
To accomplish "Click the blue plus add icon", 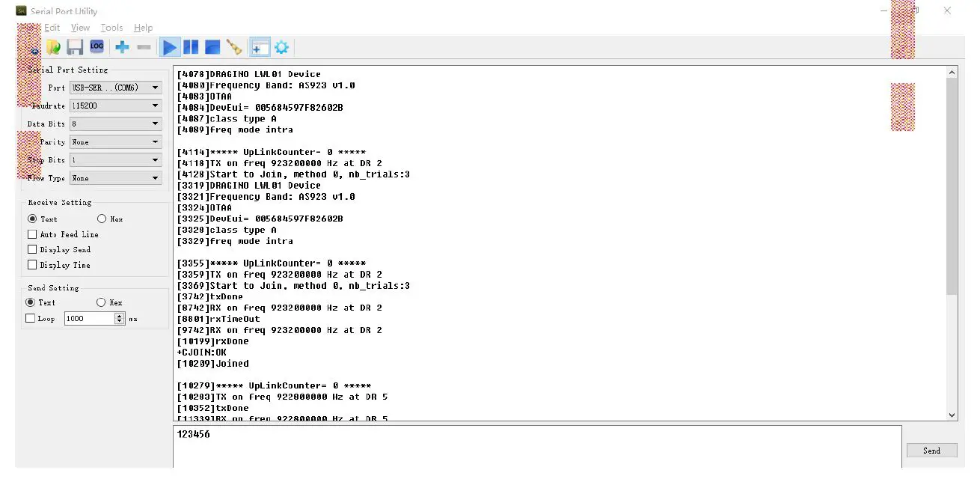I will (122, 48).
